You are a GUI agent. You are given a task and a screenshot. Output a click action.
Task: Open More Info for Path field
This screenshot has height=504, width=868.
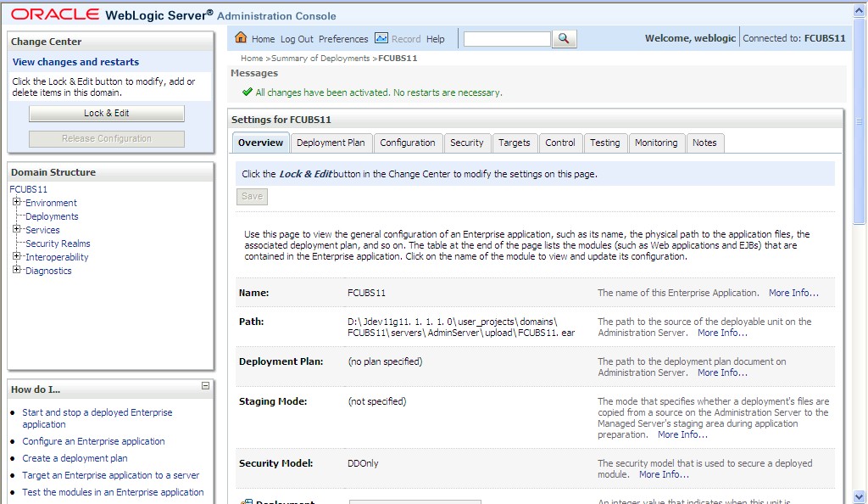(722, 333)
